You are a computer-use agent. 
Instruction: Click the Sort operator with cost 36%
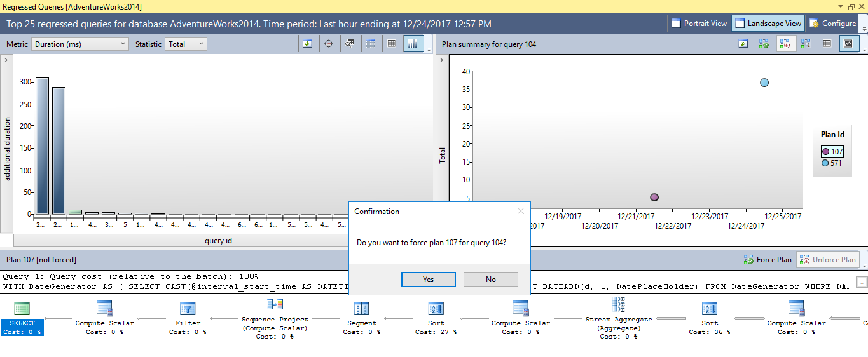tap(710, 318)
